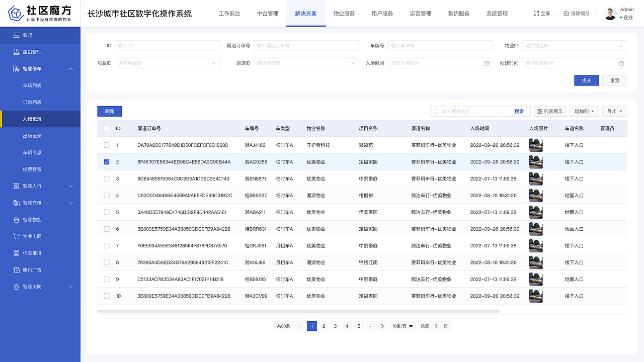Viewport: 644px width, 362px height.
Task: Click the 提交 submit button
Action: point(586,80)
